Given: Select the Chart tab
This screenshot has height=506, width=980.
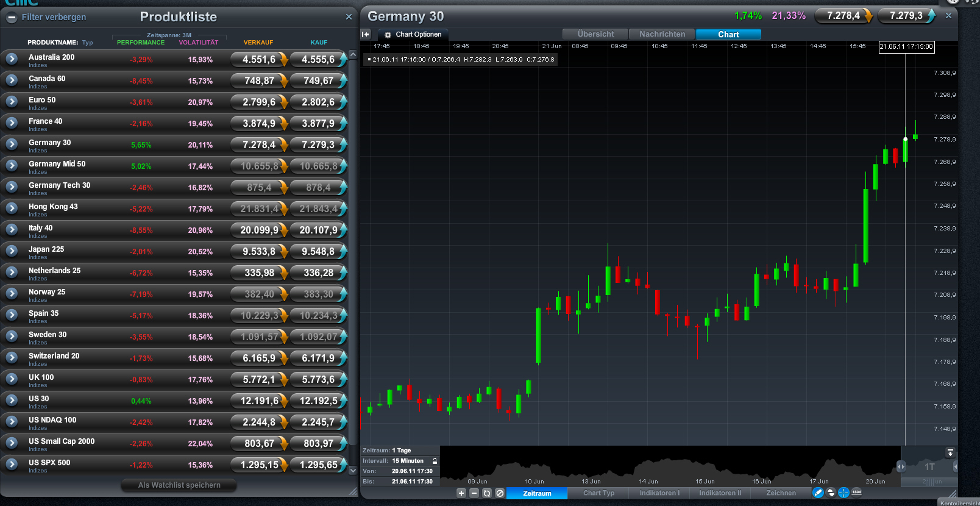Looking at the screenshot, I should click(x=728, y=34).
